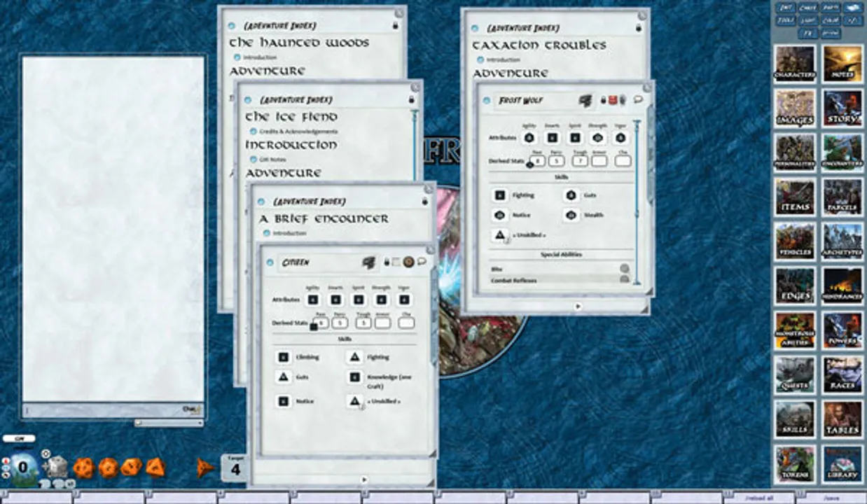Viewport: 867px width, 504px height.
Task: Click the Citizen speech bubble icon
Action: [422, 262]
